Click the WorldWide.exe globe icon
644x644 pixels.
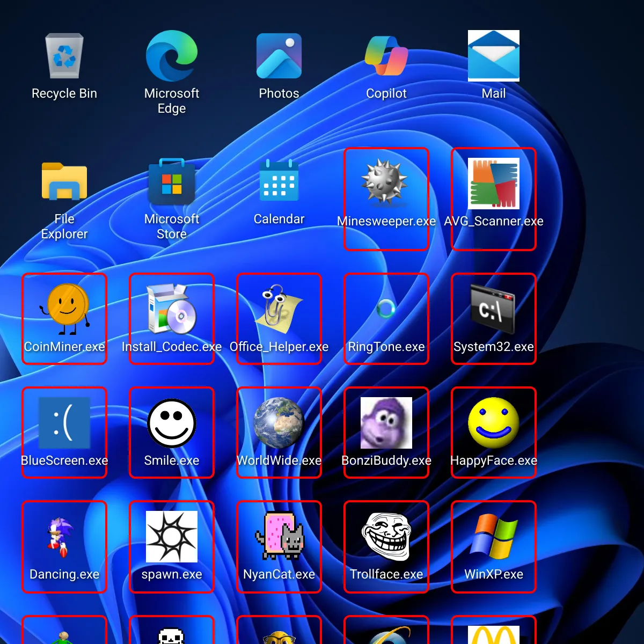[x=279, y=423]
